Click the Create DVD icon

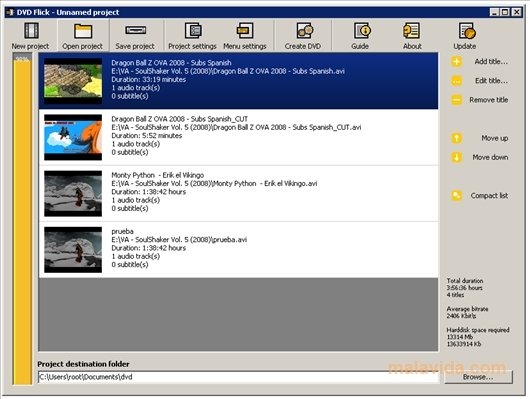point(305,30)
